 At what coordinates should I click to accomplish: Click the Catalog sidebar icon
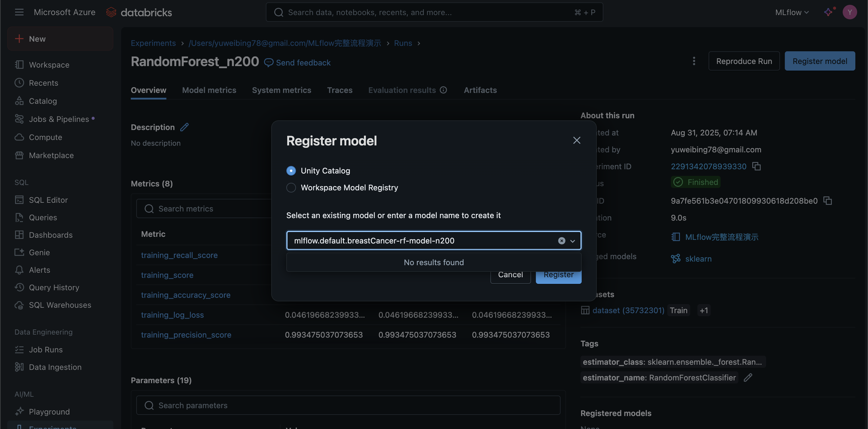(x=19, y=101)
